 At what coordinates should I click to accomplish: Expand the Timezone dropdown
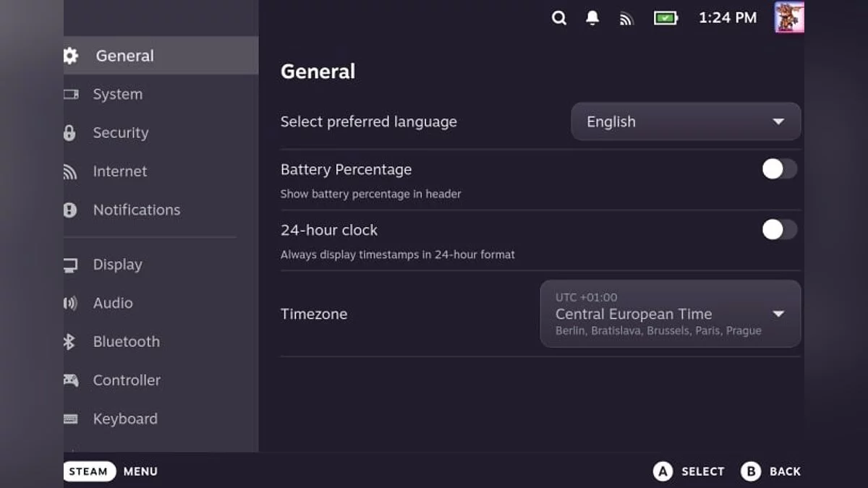[670, 314]
